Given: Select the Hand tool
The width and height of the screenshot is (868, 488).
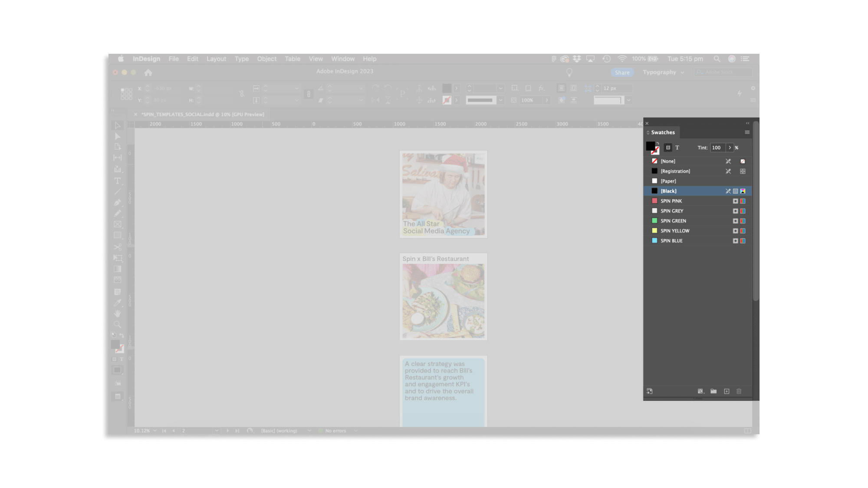Looking at the screenshot, I should (x=118, y=314).
